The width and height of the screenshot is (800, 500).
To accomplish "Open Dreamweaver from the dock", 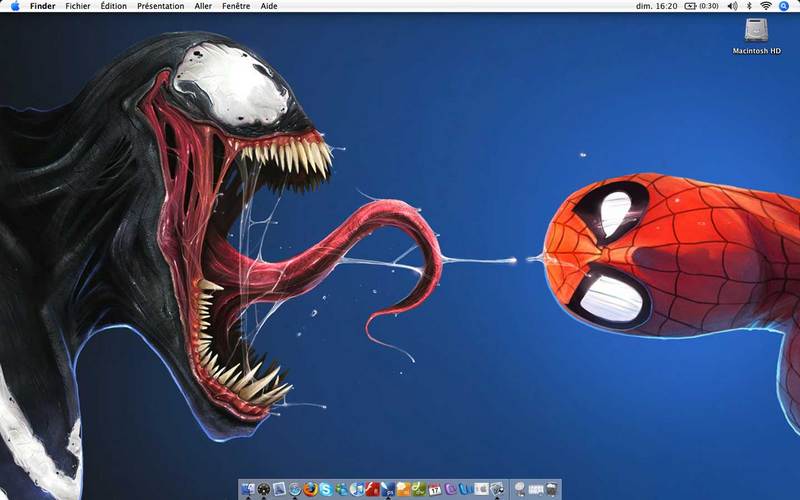I will click(x=419, y=489).
